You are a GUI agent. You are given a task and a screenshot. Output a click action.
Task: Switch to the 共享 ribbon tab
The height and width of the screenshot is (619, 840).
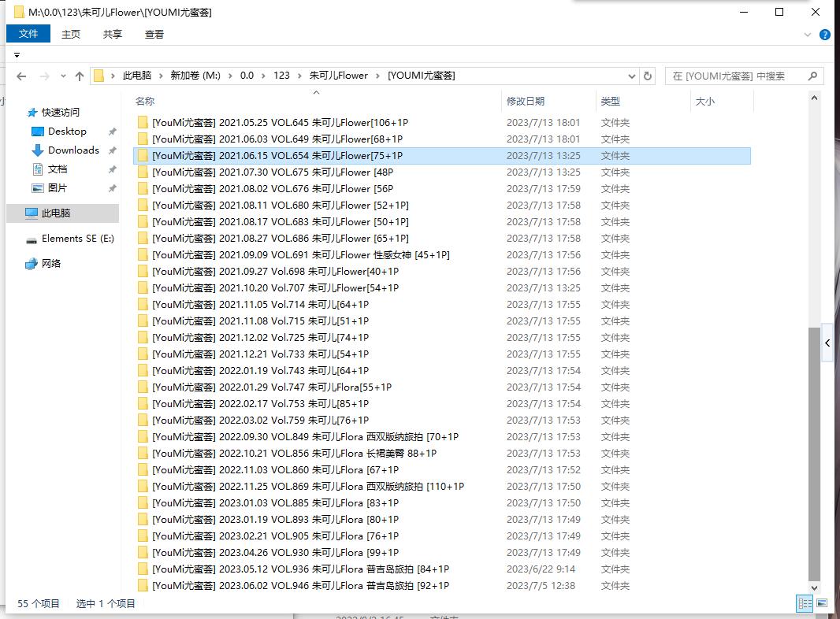tap(113, 35)
